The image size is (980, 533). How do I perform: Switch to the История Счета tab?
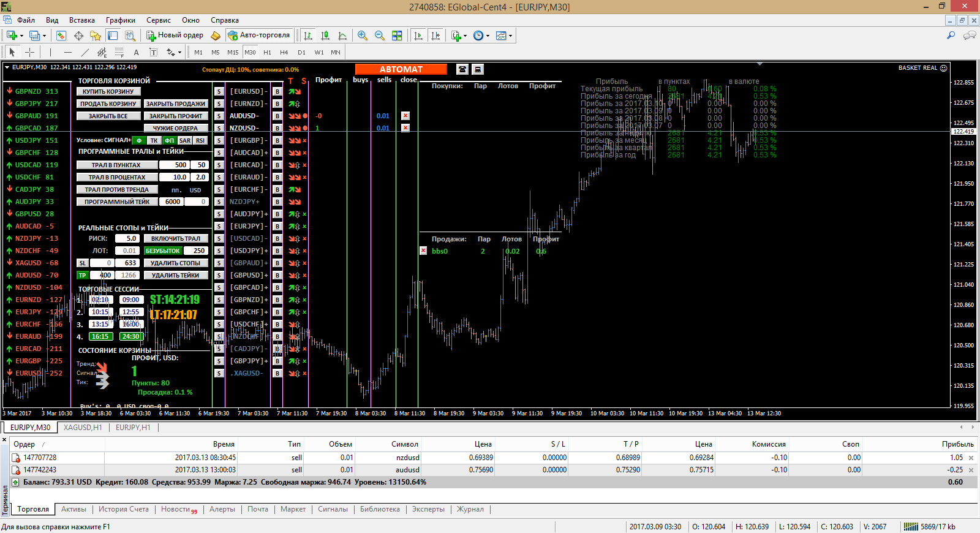pos(124,509)
